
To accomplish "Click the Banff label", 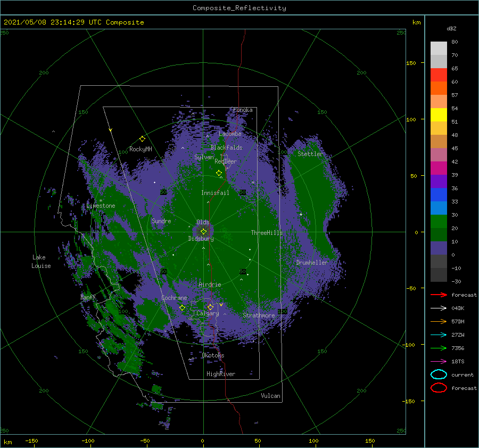I will (88, 297).
